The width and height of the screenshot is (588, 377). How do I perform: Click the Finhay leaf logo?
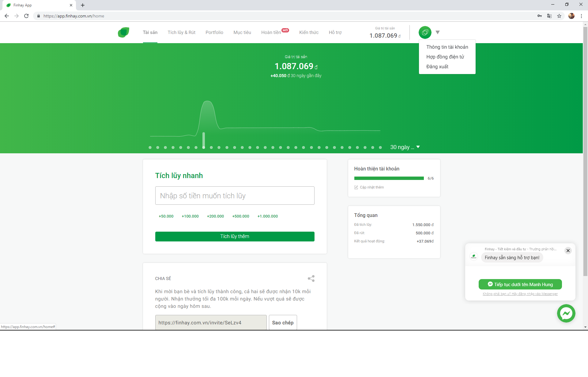(123, 32)
